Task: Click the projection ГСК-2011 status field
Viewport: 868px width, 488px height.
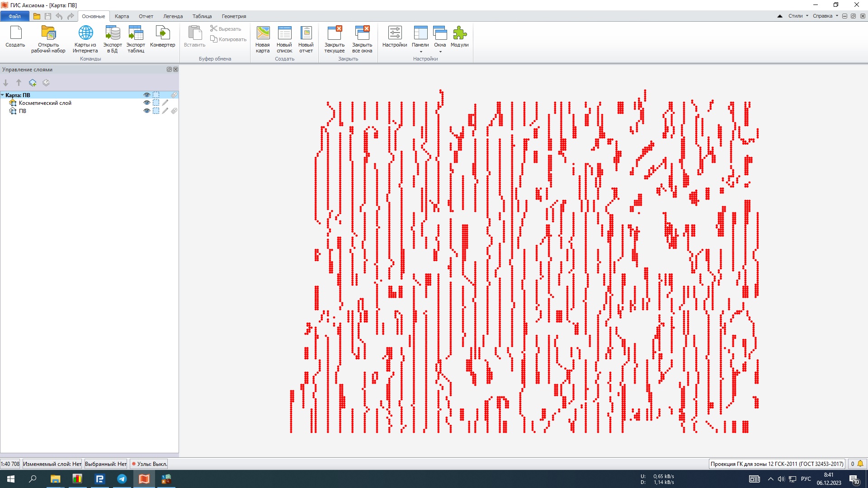Action: (777, 464)
